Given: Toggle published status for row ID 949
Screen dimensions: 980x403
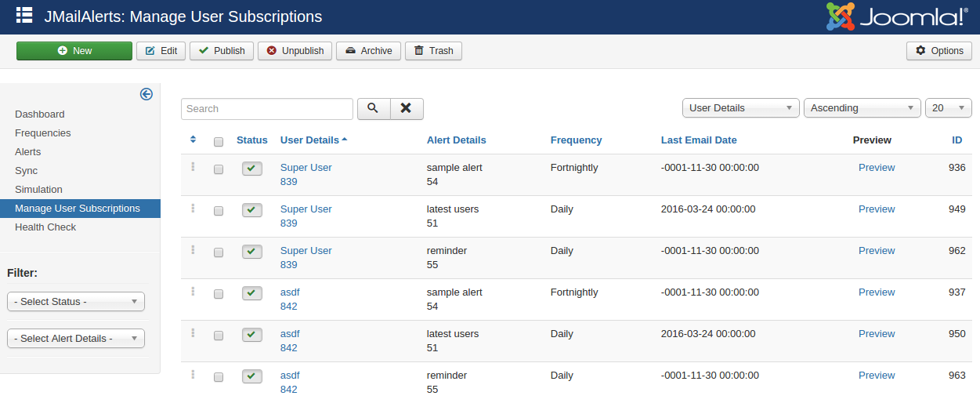Looking at the screenshot, I should 251,210.
